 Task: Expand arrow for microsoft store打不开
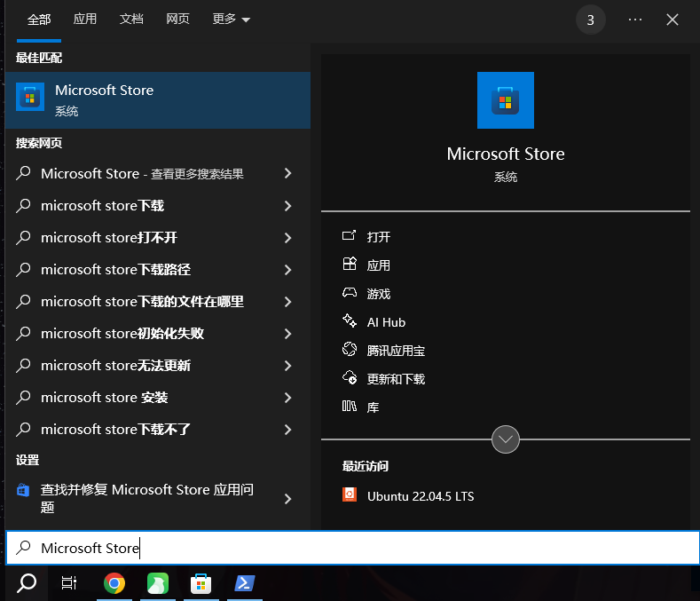288,238
